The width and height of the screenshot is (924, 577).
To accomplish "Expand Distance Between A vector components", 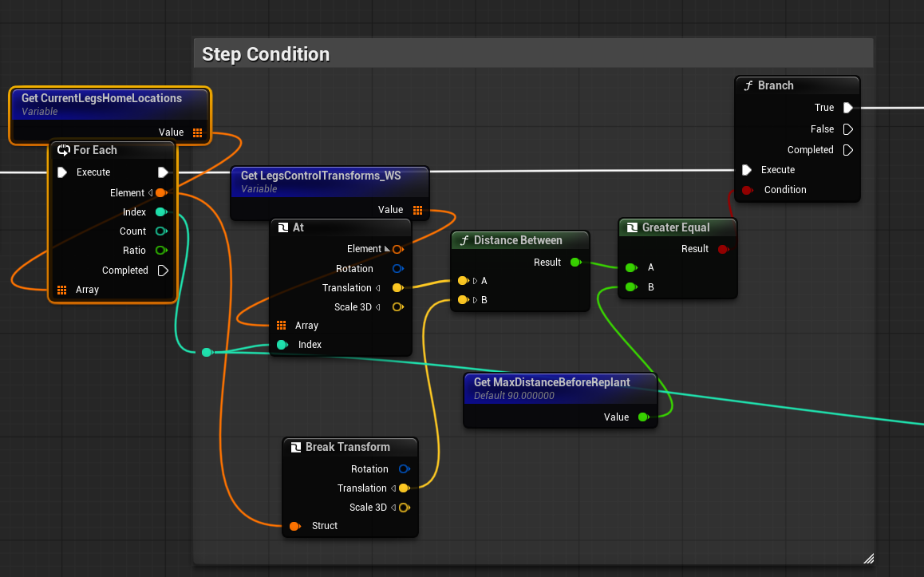I will point(475,281).
